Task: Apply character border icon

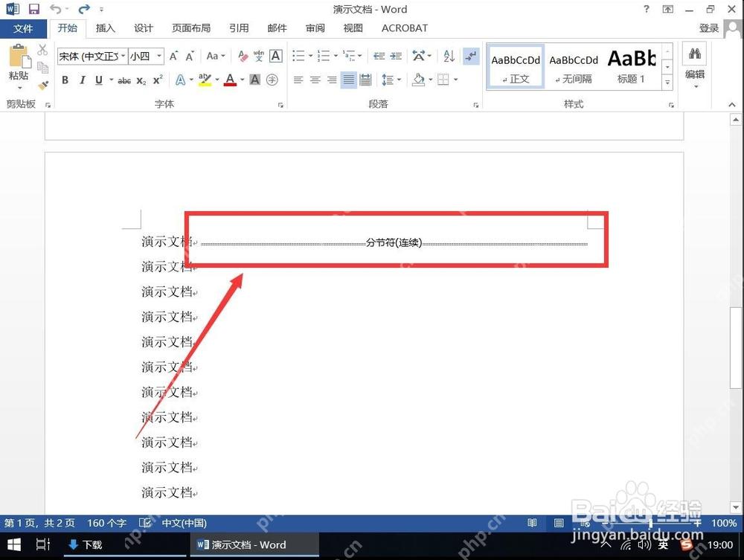Action: coord(276,56)
